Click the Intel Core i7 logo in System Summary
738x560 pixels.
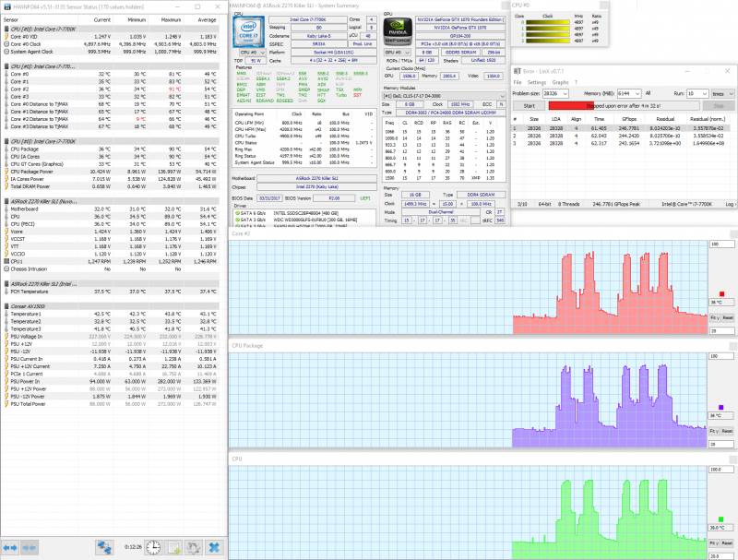(x=248, y=32)
